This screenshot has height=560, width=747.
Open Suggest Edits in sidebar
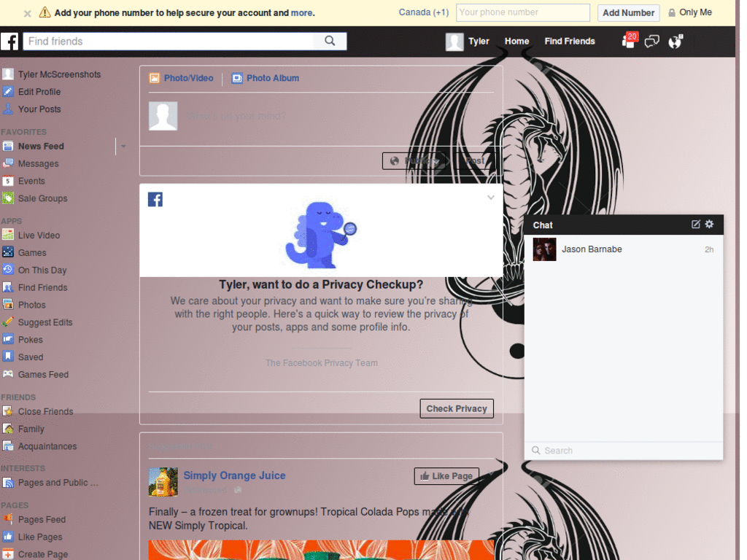pos(37,322)
